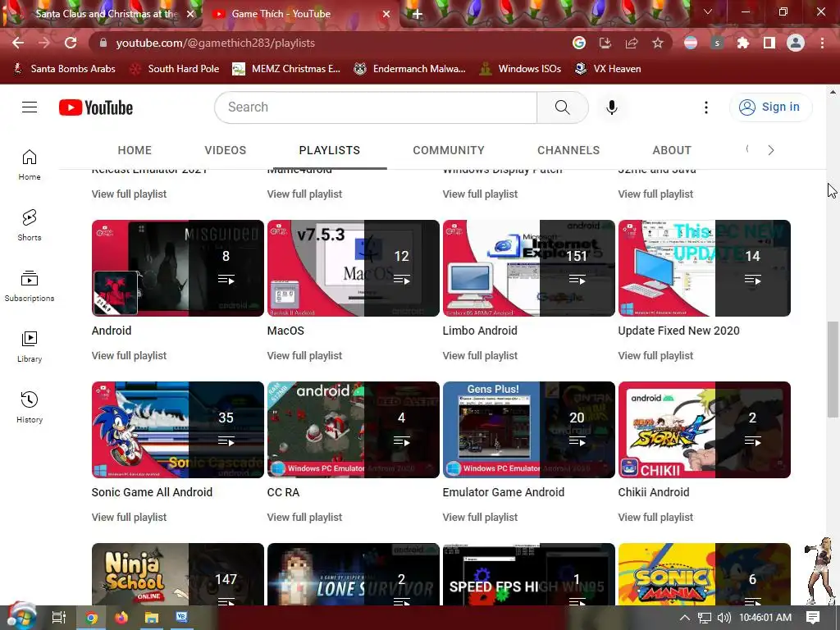840x630 pixels.
Task: Switch to the VIDEOS channel tab
Action: point(225,151)
